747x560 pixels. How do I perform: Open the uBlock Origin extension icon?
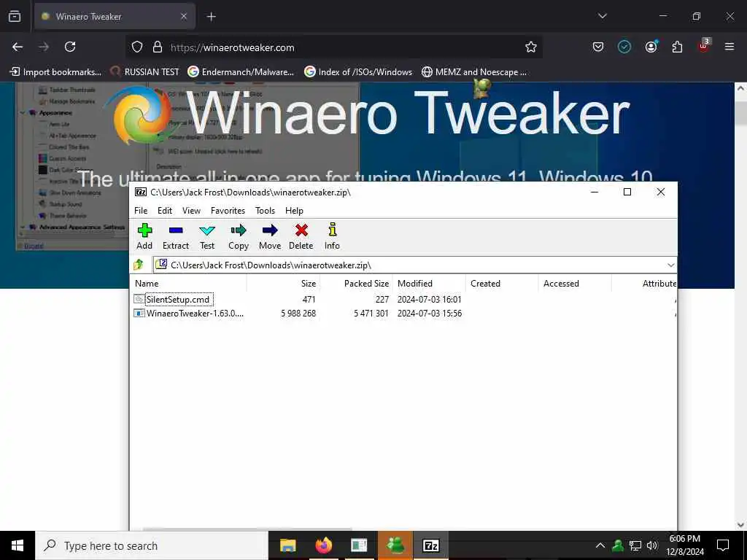704,46
